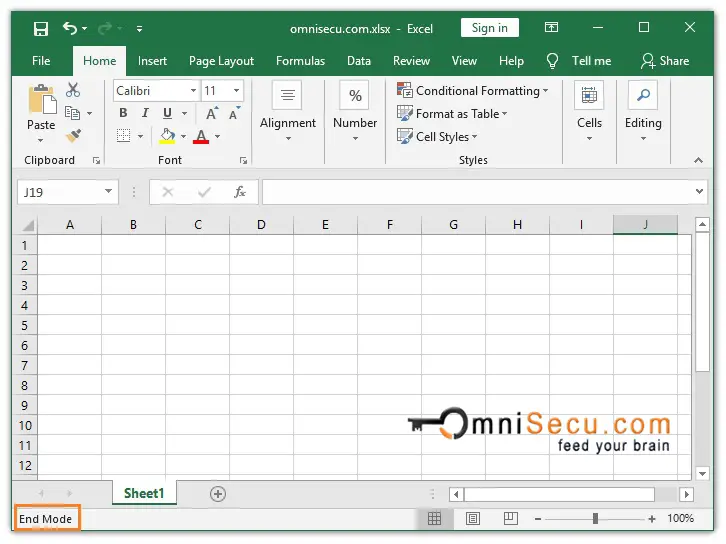Apply cell borders icon
Viewport: 726px width, 544px height.
[123, 136]
